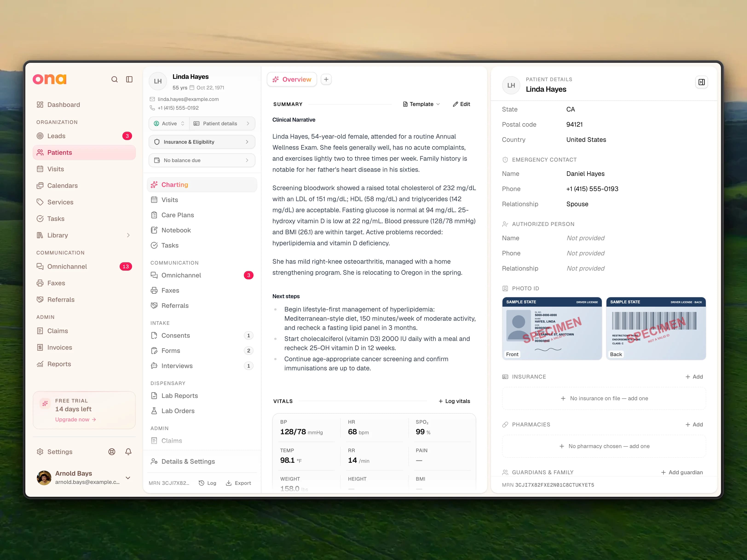Select Patients in the main sidebar

click(x=84, y=152)
